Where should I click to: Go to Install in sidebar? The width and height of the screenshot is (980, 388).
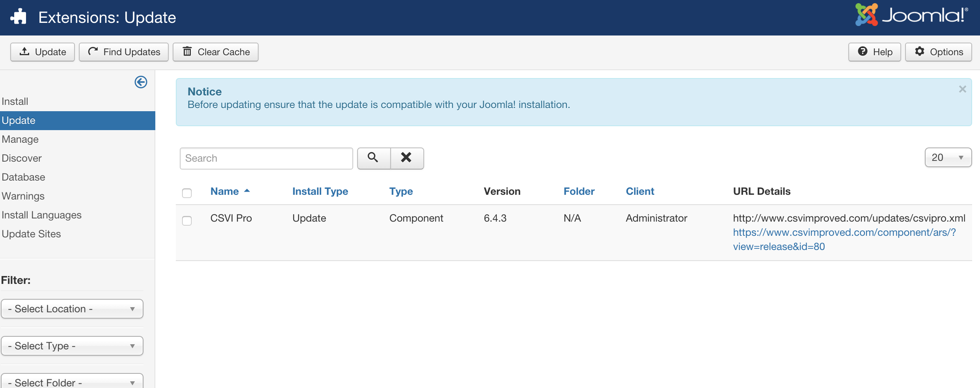pyautogui.click(x=15, y=101)
